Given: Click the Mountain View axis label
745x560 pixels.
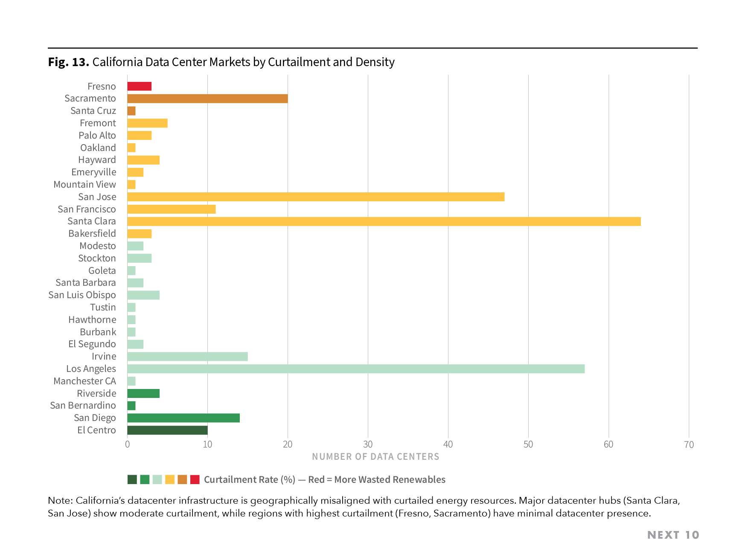Looking at the screenshot, I should pyautogui.click(x=85, y=184).
